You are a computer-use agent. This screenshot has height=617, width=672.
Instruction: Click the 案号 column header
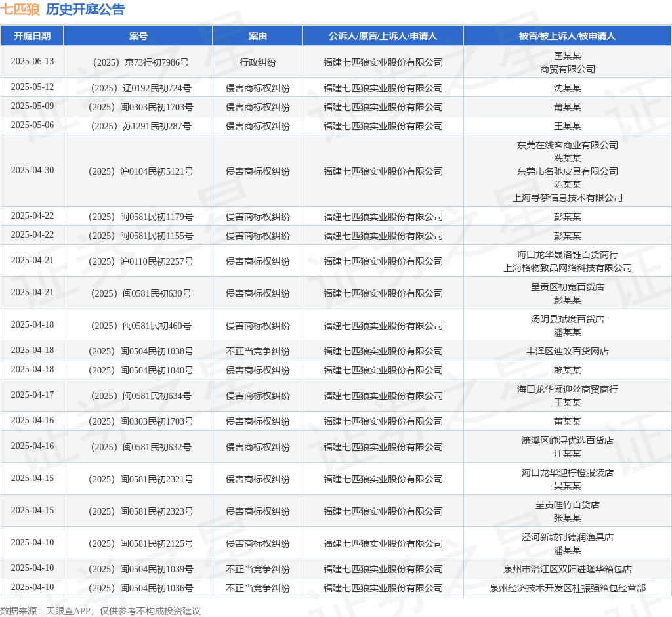138,36
